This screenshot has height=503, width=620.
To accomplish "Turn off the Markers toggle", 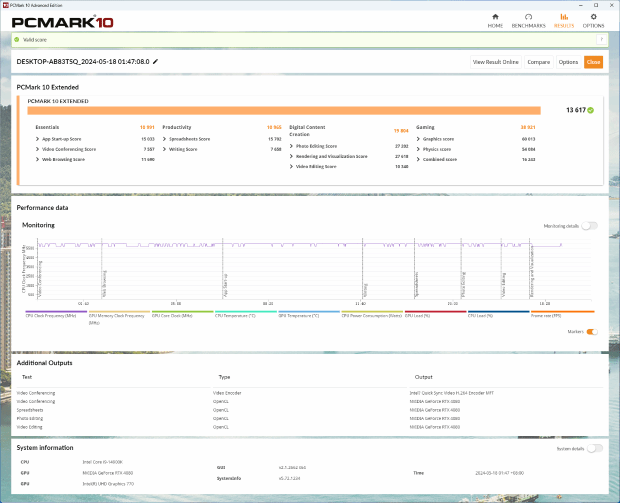I will pos(592,332).
